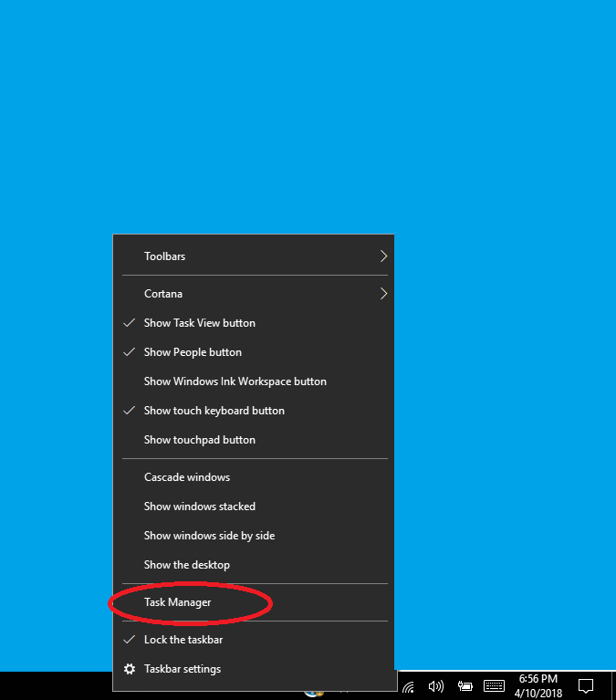Open the volume speaker tray icon

pyautogui.click(x=435, y=686)
